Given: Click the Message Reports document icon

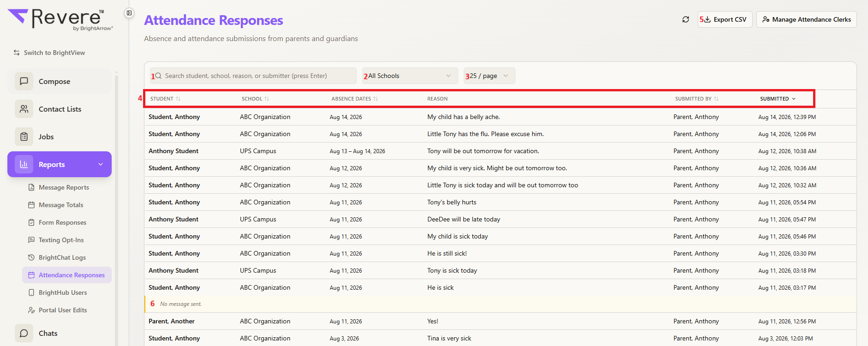Looking at the screenshot, I should tap(31, 187).
